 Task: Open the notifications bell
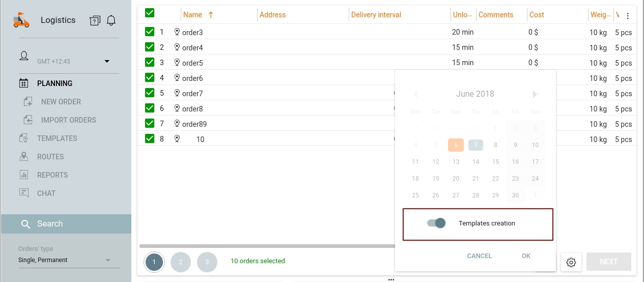click(111, 20)
